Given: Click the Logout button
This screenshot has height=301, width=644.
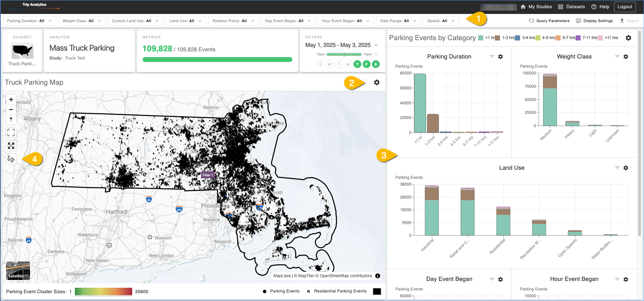Looking at the screenshot, I should (x=625, y=7).
